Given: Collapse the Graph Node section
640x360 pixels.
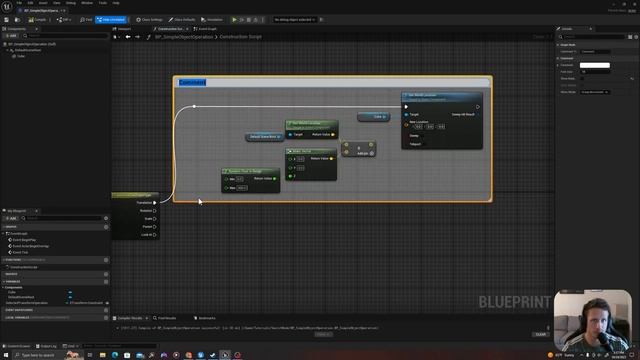Looking at the screenshot, I should (x=558, y=45).
